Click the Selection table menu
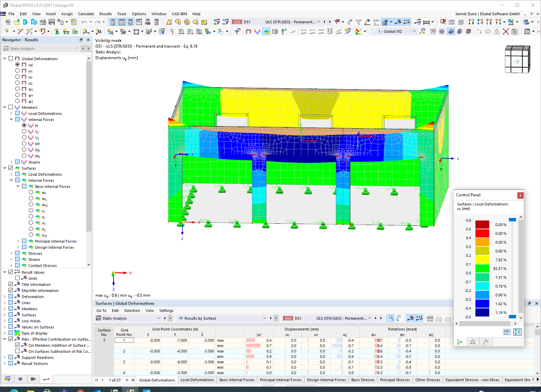 132,311
